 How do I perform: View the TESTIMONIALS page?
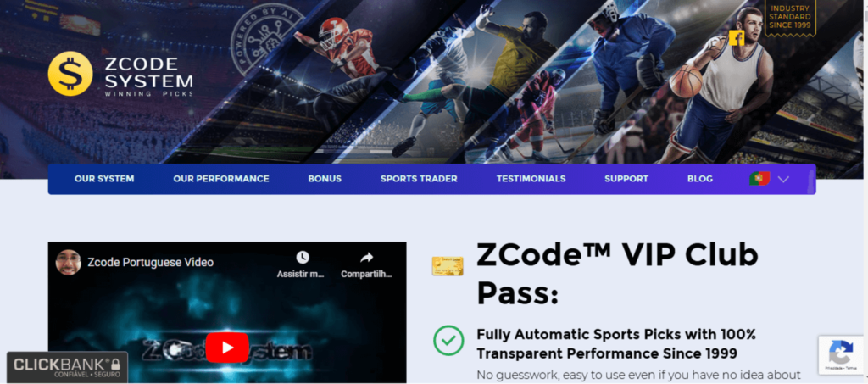point(531,179)
